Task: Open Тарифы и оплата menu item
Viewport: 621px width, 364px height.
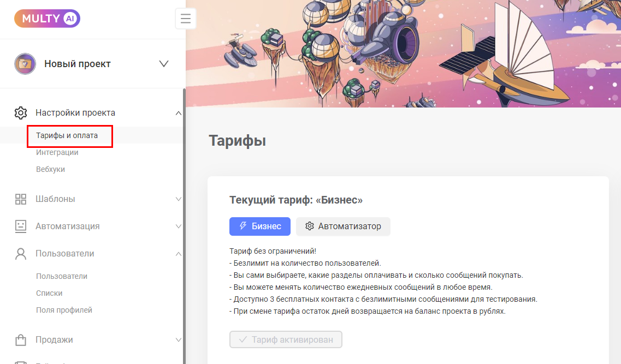Action: click(x=67, y=135)
